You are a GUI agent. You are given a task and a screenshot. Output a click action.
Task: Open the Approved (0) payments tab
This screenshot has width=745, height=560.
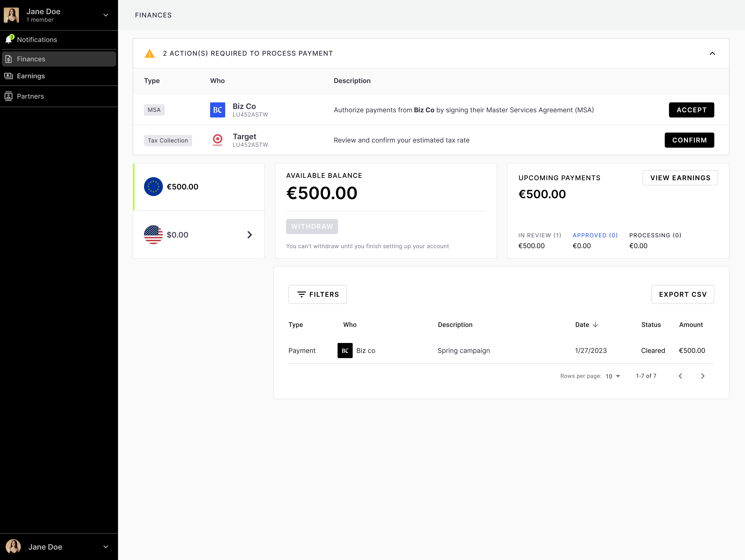pos(595,235)
